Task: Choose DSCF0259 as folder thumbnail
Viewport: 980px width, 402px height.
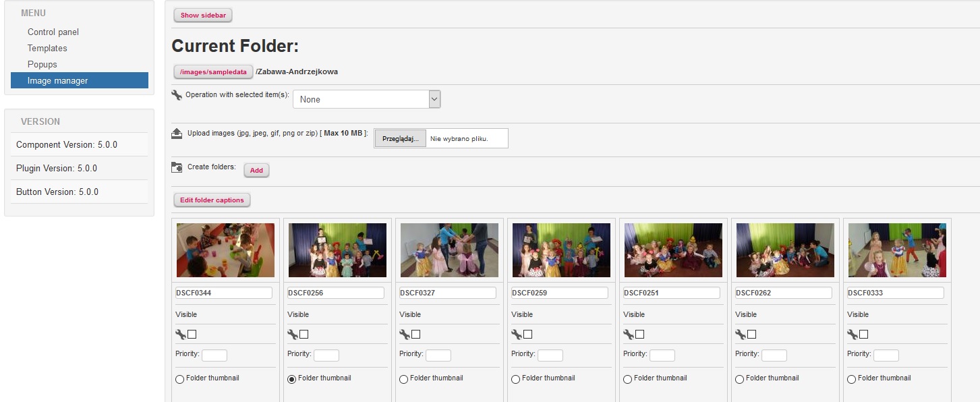Action: 515,379
